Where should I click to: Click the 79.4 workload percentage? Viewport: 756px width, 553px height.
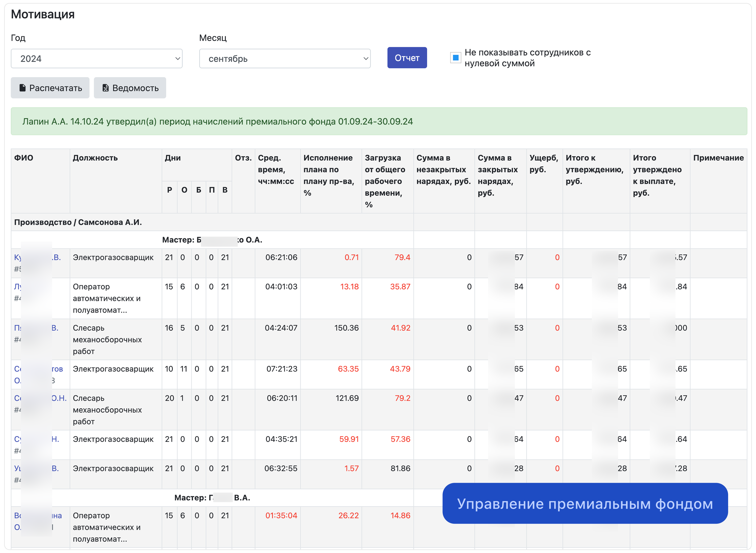click(x=402, y=258)
